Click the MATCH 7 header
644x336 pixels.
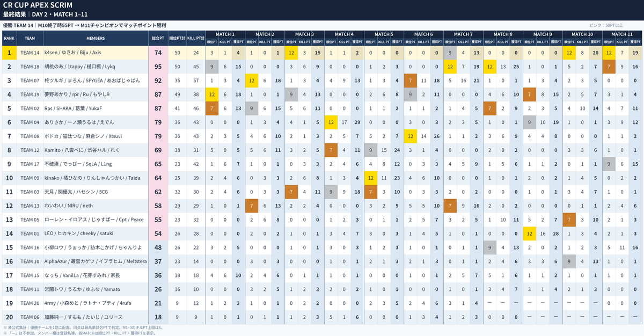[463, 34]
